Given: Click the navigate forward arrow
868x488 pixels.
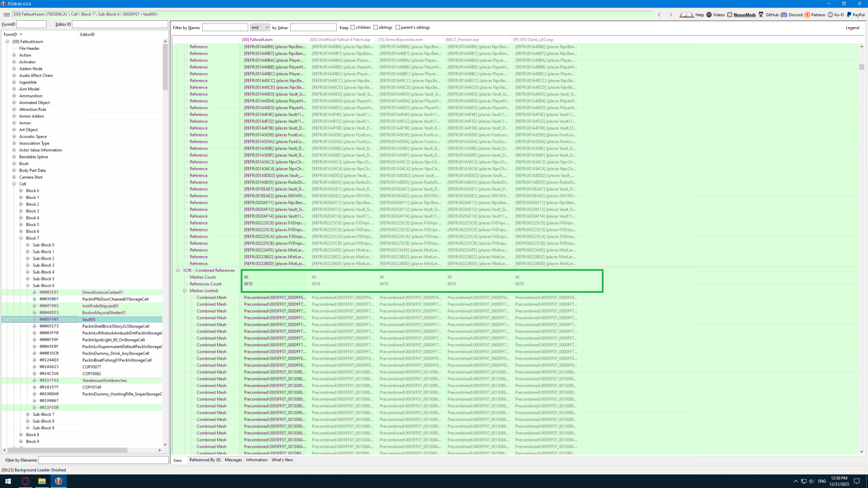Looking at the screenshot, I should click(x=671, y=14).
